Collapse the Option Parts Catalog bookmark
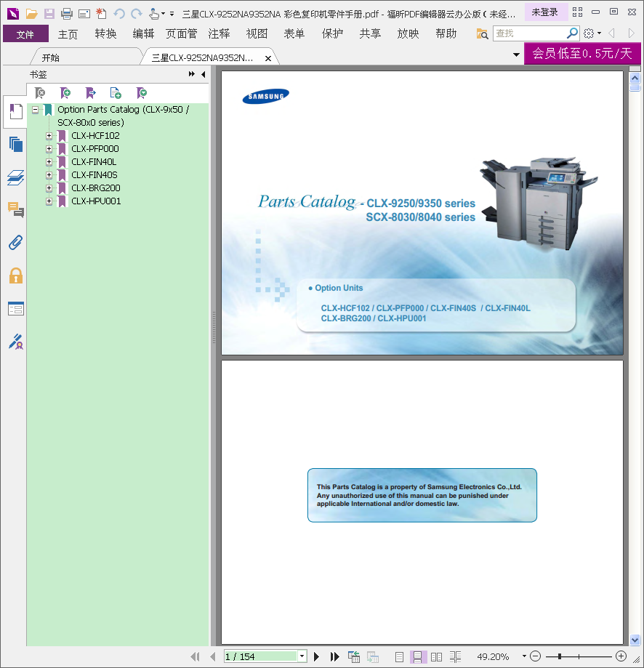Image resolution: width=644 pixels, height=668 pixels. [36, 110]
